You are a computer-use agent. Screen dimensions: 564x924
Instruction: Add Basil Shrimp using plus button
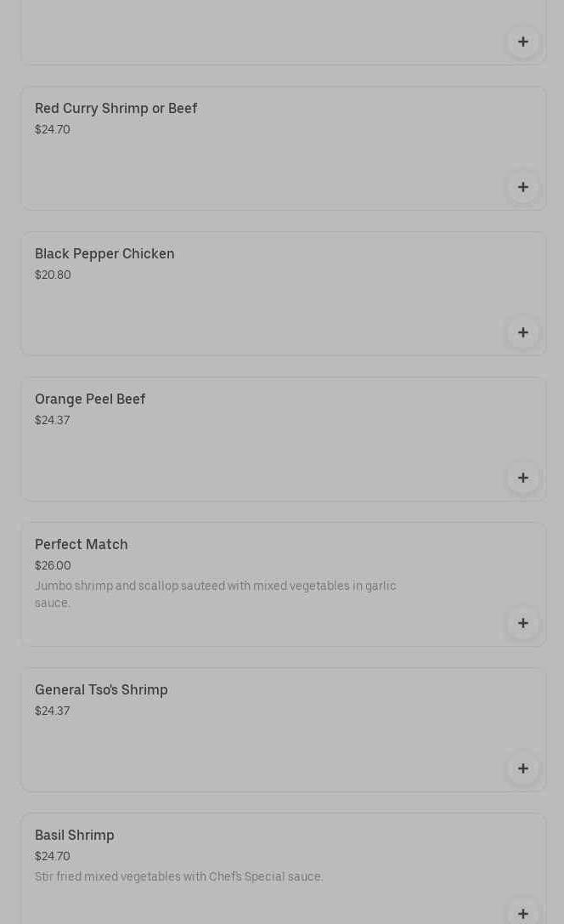(522, 912)
